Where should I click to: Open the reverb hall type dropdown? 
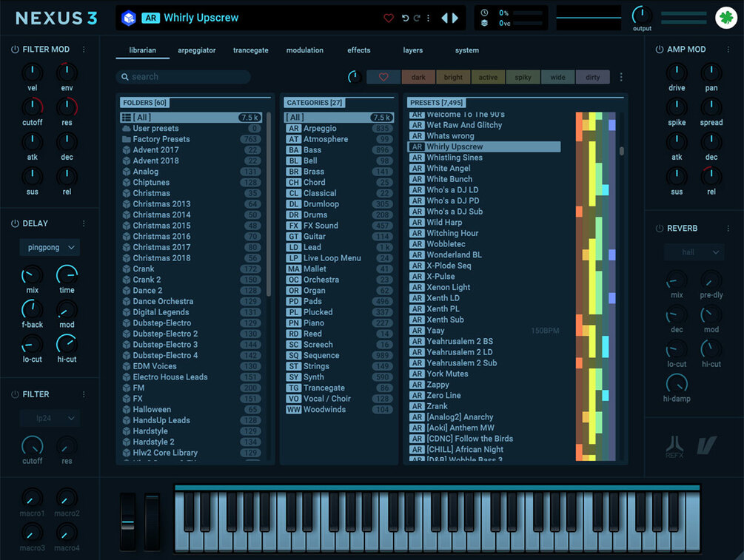coord(694,252)
